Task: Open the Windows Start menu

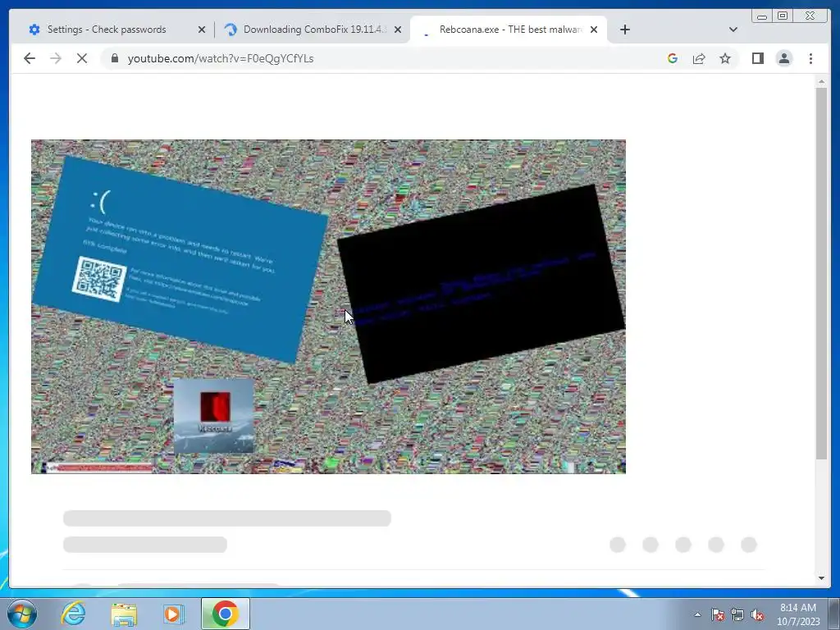Action: click(21, 614)
